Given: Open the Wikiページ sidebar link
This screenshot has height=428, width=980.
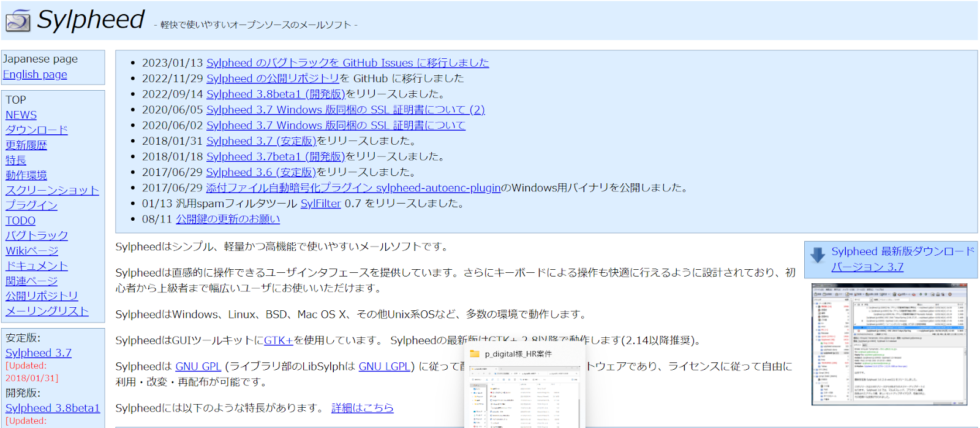Looking at the screenshot, I should click(x=32, y=250).
